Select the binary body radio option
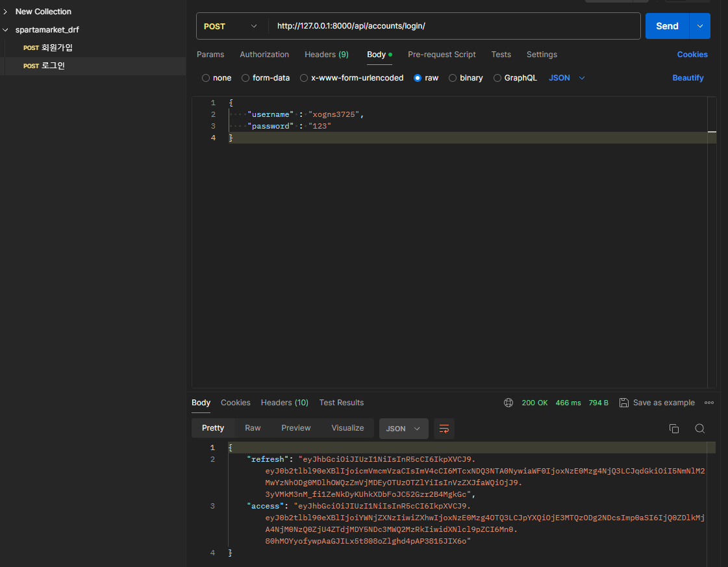 453,78
